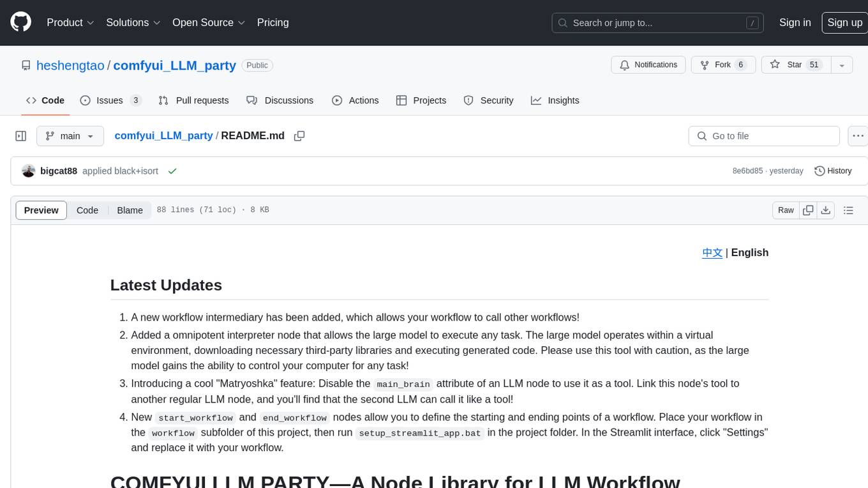This screenshot has width=868, height=488.
Task: Copy raw file contents
Action: point(808,210)
